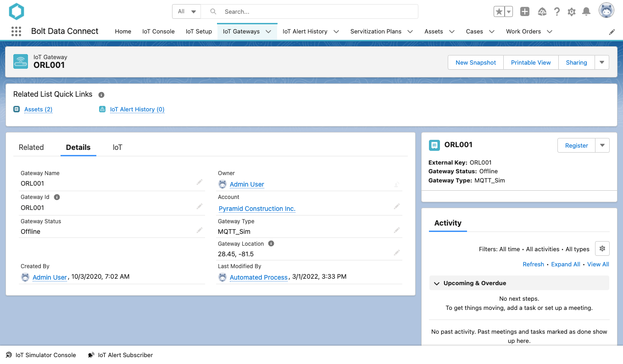Open the App Launcher grid icon
Screen dimensions: 623x364
point(16,31)
